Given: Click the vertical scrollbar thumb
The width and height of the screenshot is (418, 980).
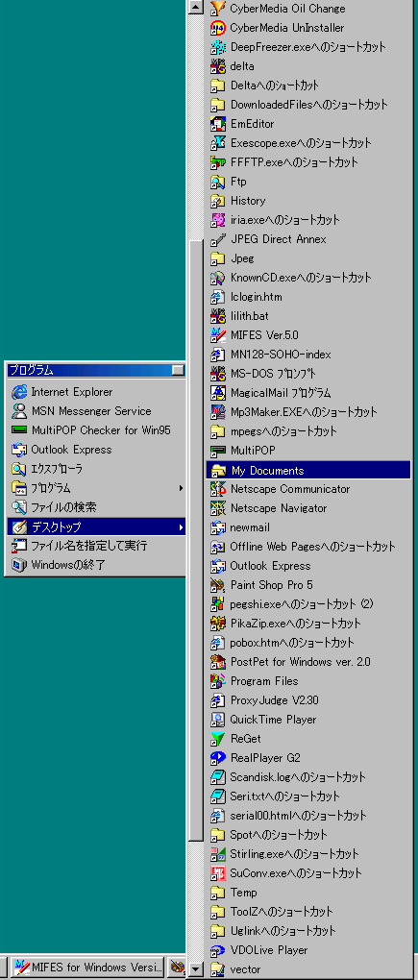Looking at the screenshot, I should [196, 539].
